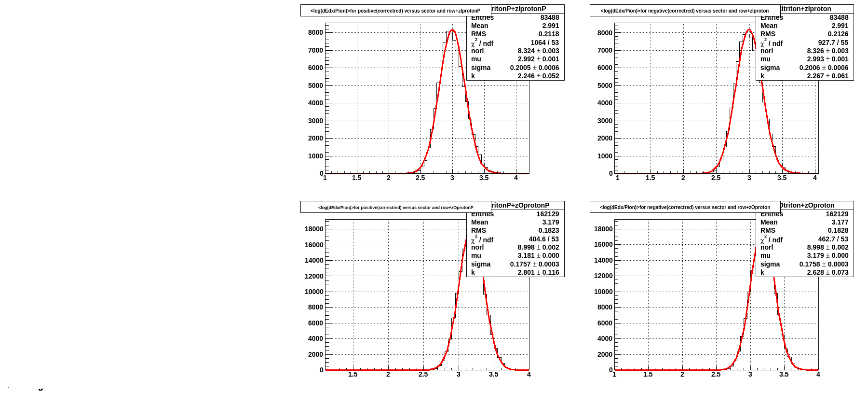
Task: Click chi2/ndf value '462.7 / 53'
Action: pos(833,239)
